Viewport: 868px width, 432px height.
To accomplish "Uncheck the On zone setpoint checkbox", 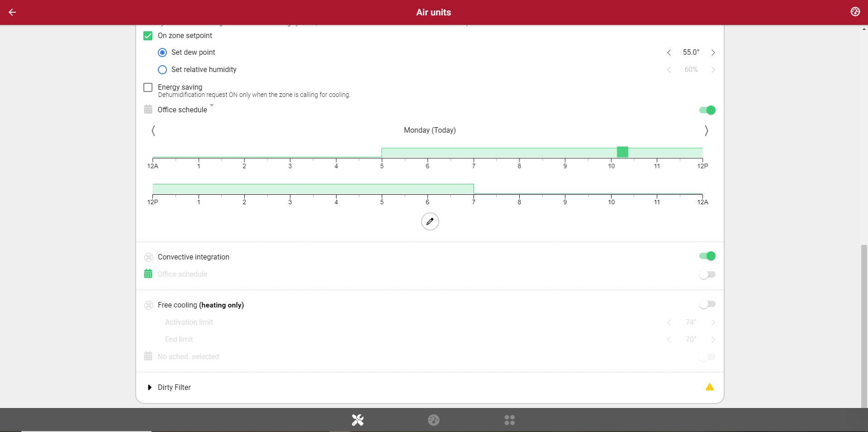I will tap(148, 36).
